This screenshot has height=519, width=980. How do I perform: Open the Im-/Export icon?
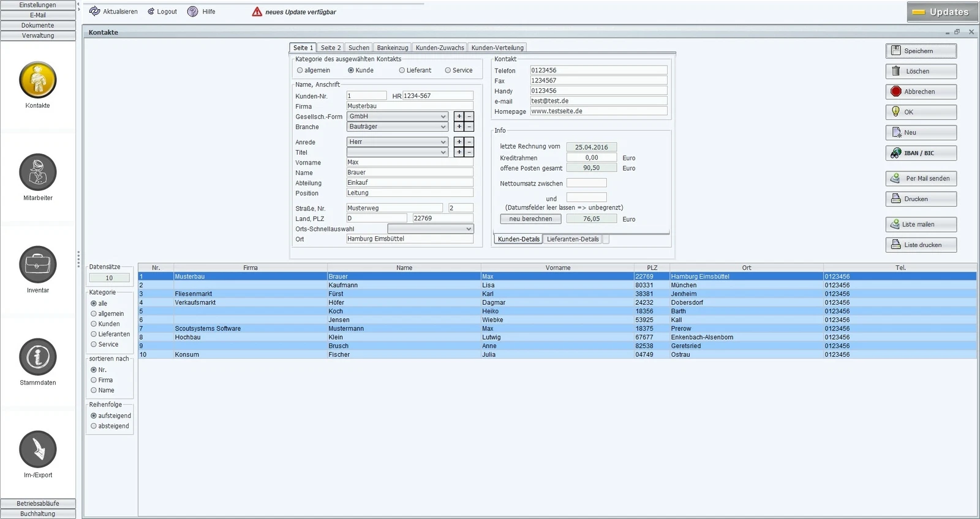38,449
